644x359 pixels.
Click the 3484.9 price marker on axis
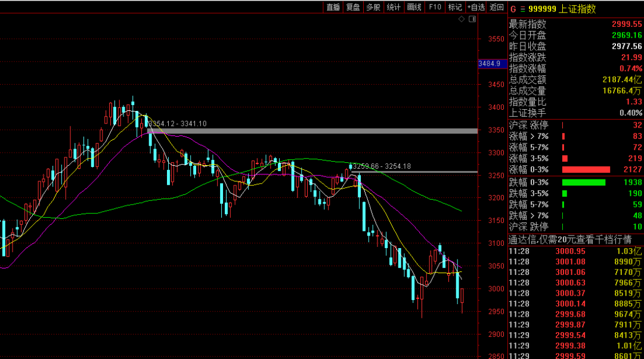489,64
